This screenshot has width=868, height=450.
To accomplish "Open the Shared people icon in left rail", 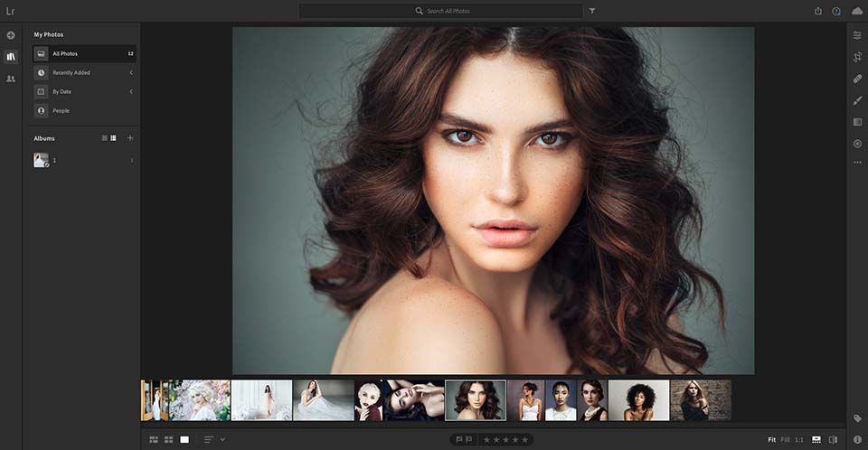I will 11,79.
